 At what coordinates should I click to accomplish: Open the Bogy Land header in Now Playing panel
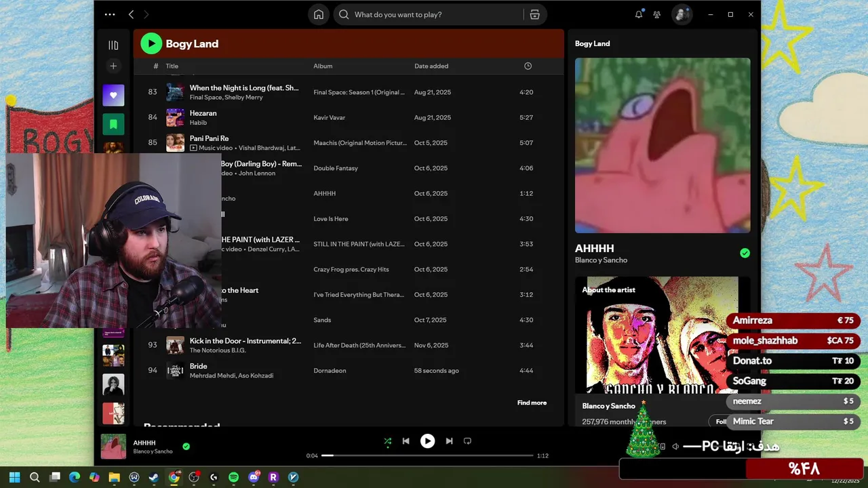tap(592, 43)
